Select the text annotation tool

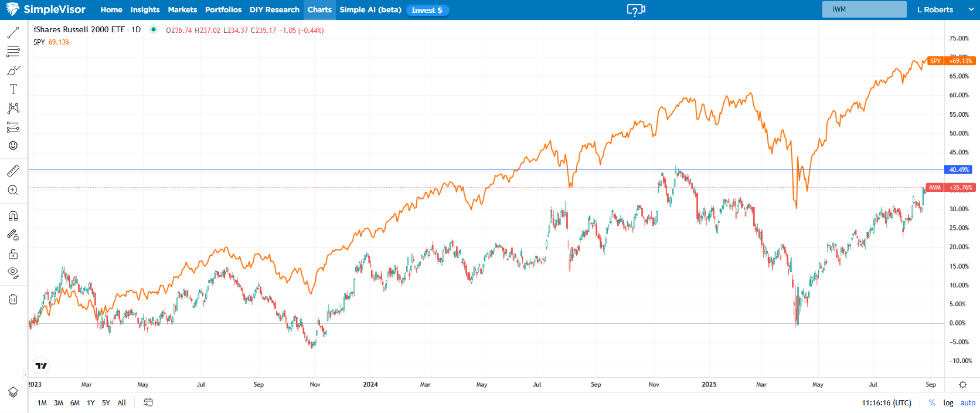click(13, 89)
